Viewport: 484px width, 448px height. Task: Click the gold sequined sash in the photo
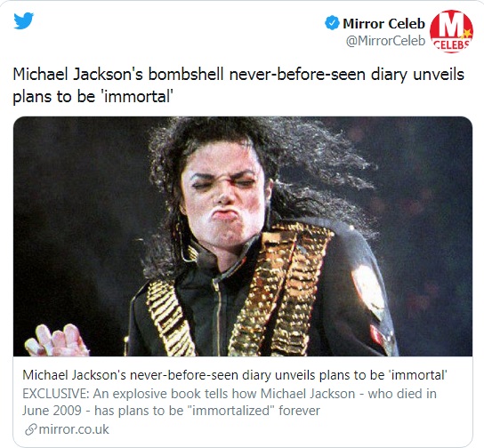point(282,288)
